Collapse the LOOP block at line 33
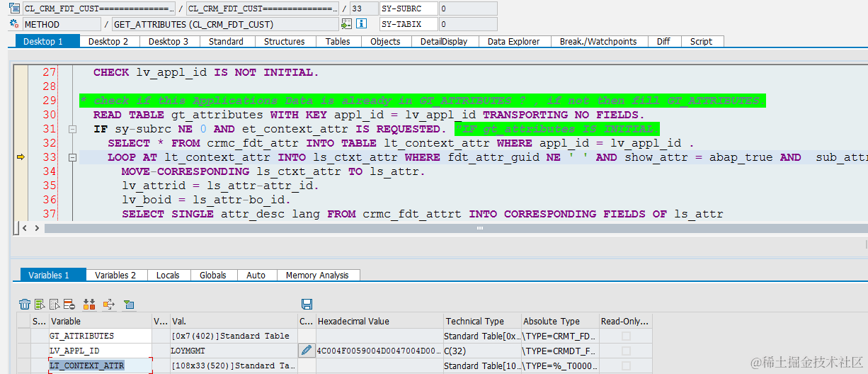868x374 pixels. tap(72, 158)
